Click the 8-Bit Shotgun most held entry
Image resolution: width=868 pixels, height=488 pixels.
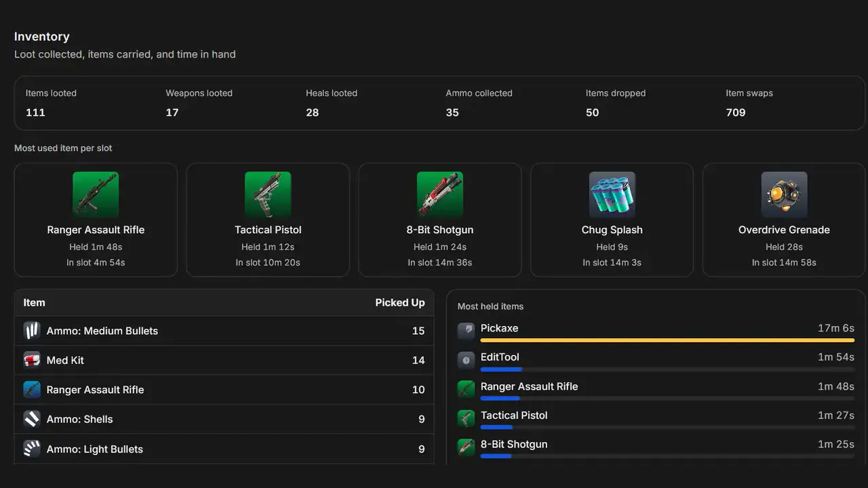(x=656, y=448)
